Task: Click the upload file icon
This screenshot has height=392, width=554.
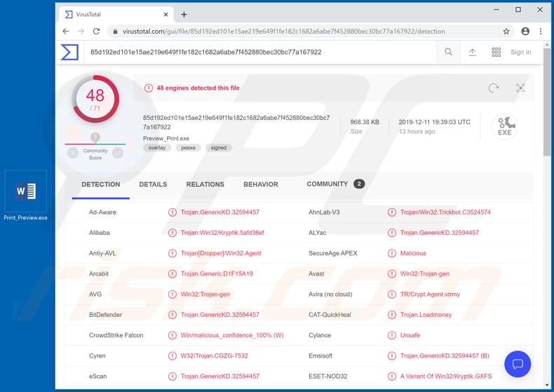Action: tap(473, 53)
